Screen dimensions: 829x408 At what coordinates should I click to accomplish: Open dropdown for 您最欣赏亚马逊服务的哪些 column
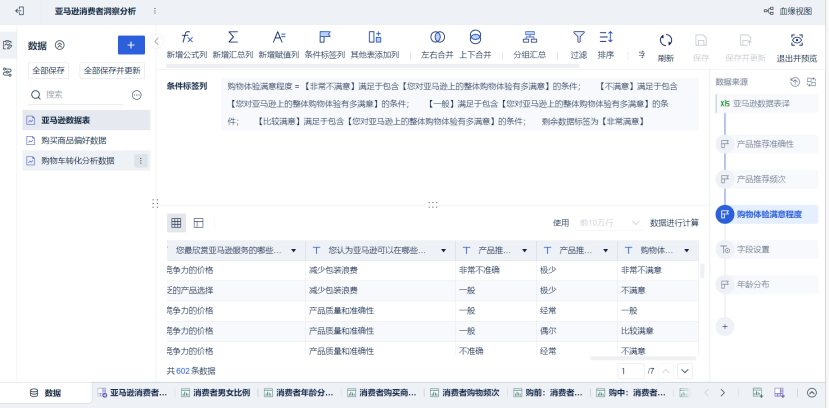293,251
